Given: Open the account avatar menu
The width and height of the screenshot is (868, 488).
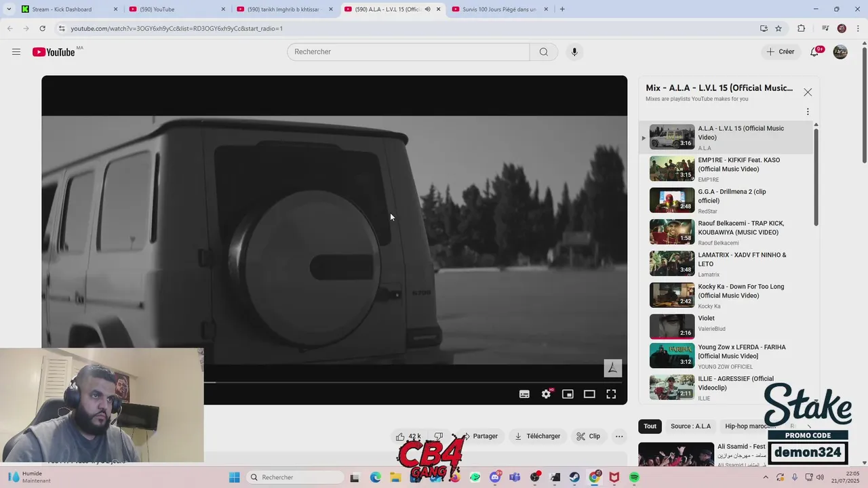Looking at the screenshot, I should tap(840, 52).
